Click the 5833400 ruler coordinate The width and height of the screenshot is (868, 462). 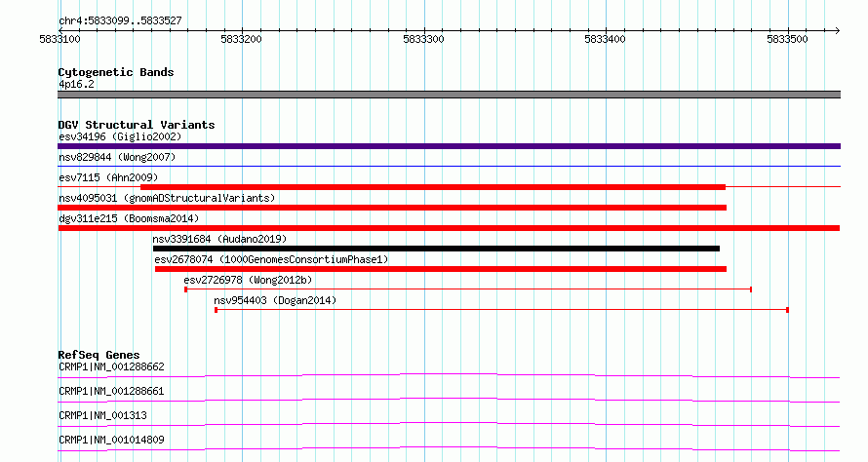click(605, 39)
